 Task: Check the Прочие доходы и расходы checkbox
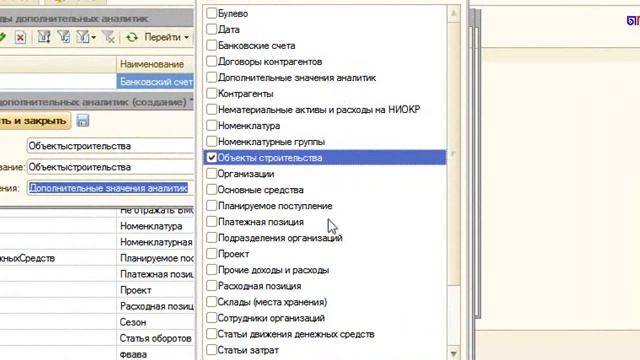[x=211, y=270]
